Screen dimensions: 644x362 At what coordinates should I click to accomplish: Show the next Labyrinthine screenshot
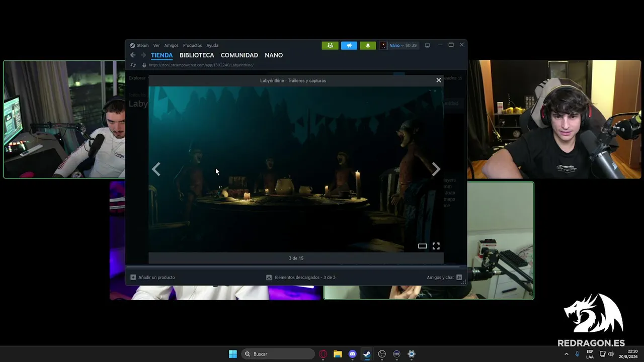436,169
